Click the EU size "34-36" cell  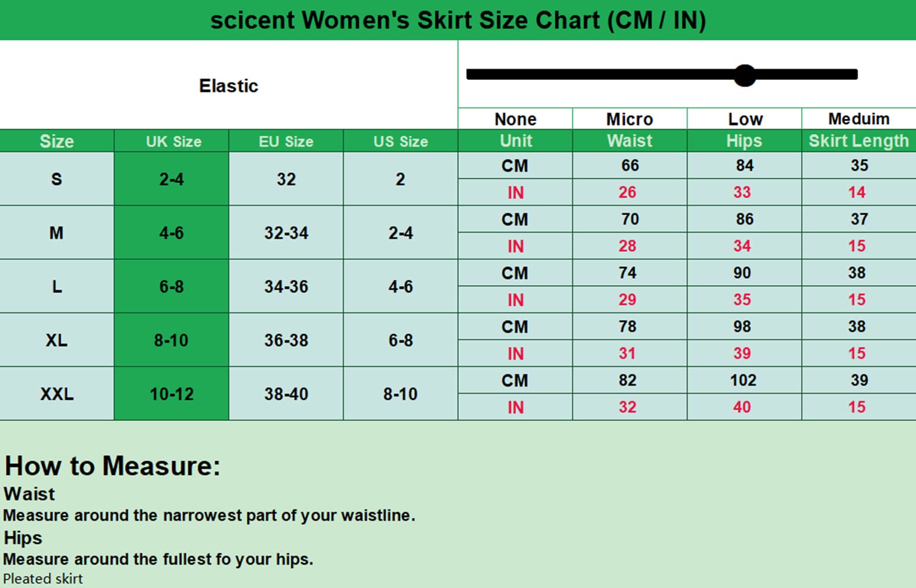pos(286,286)
